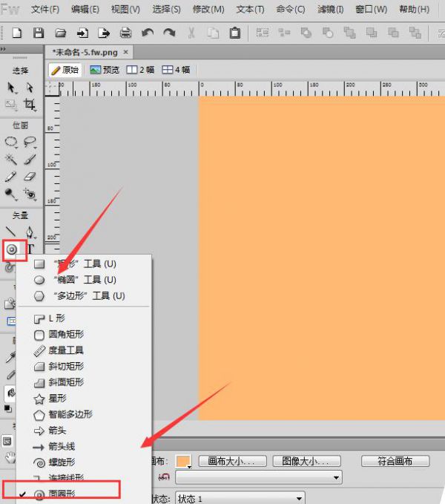Viewport: 445px width, 504px height.
Task: Switch to the 预览 view tab
Action: click(x=105, y=70)
